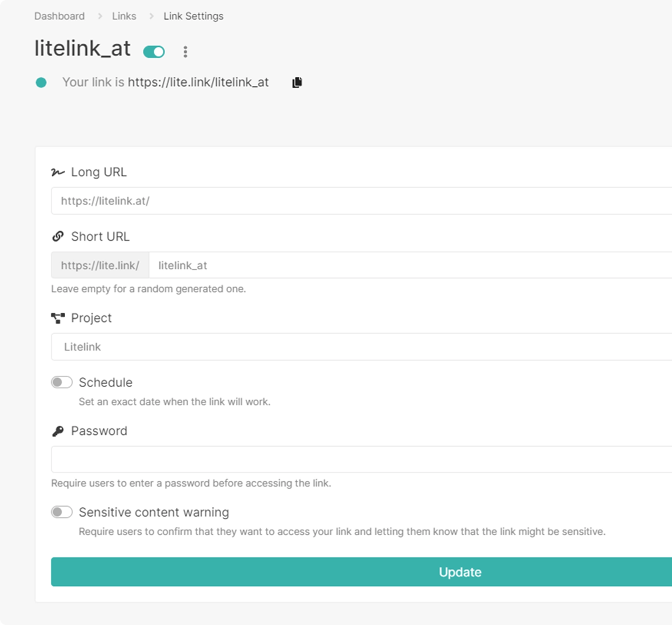Click the Short URL chain icon
This screenshot has height=625, width=672.
tap(58, 237)
